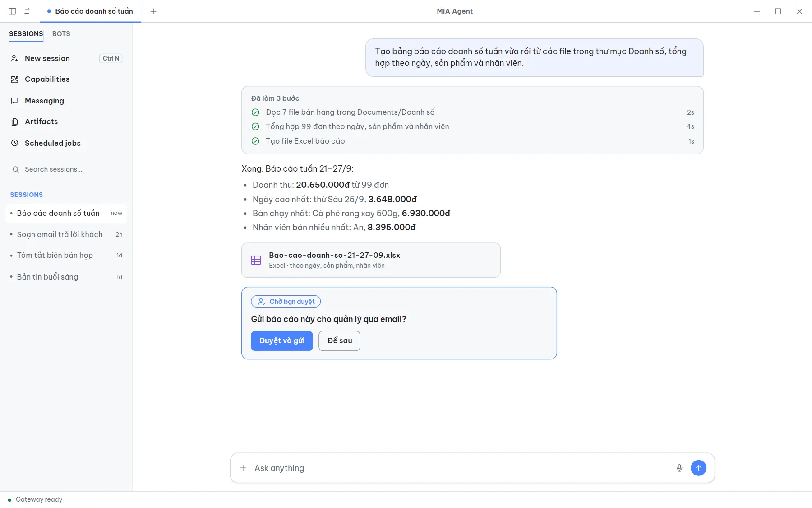Click the green Gateway ready status dot
Screen dimensions: 812x508
point(9,500)
